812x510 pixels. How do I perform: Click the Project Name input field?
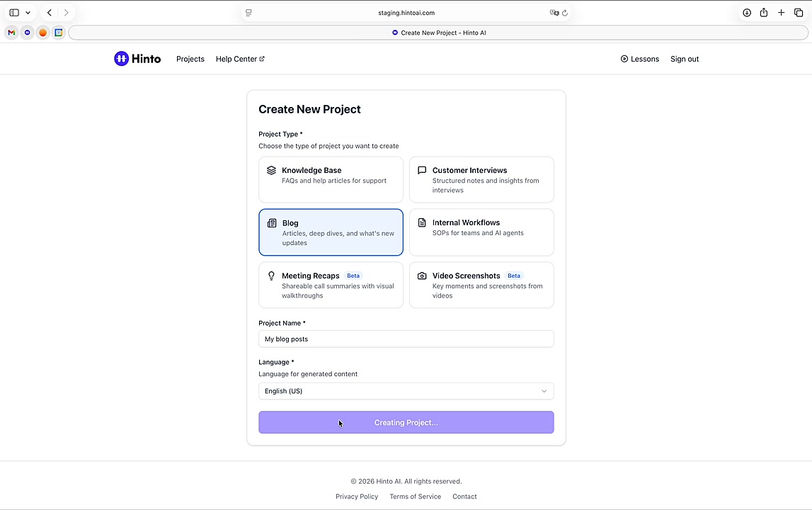click(x=406, y=339)
